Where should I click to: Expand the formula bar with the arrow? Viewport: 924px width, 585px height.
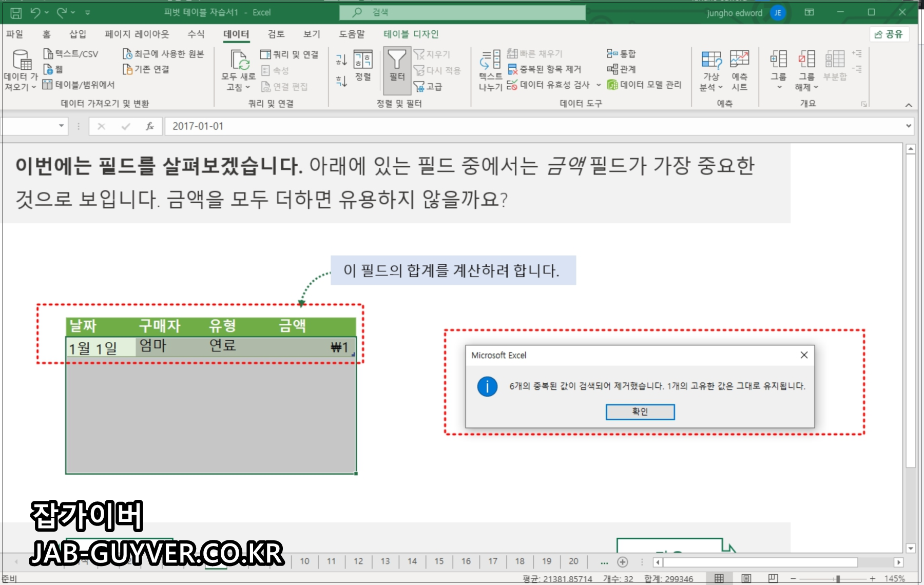point(909,126)
